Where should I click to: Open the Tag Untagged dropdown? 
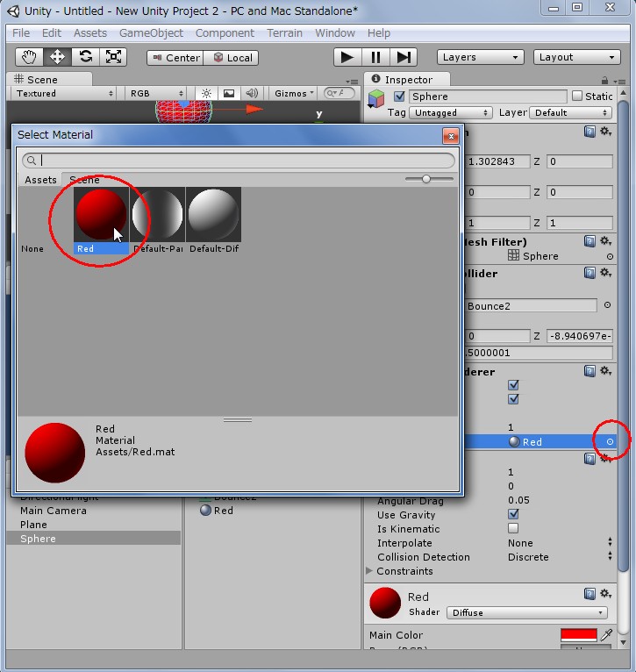(450, 112)
